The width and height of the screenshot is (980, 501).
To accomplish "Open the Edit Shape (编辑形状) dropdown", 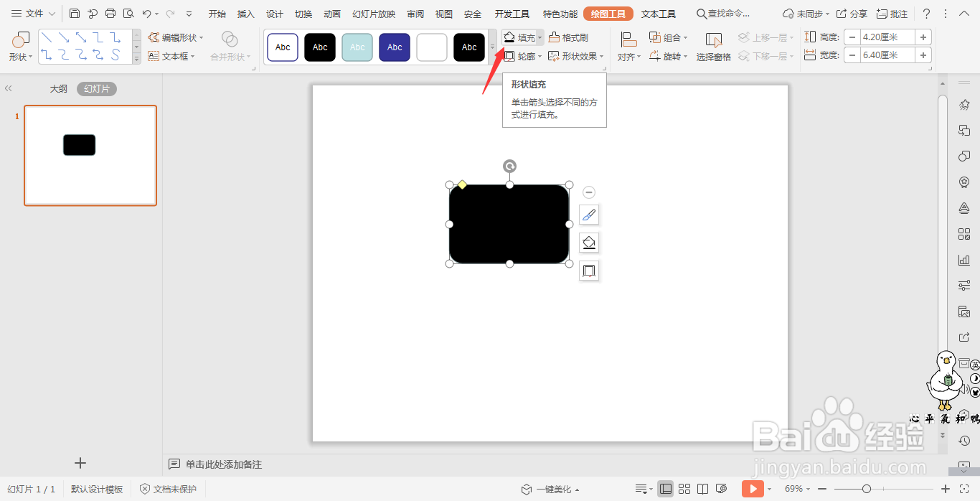I will pos(176,37).
